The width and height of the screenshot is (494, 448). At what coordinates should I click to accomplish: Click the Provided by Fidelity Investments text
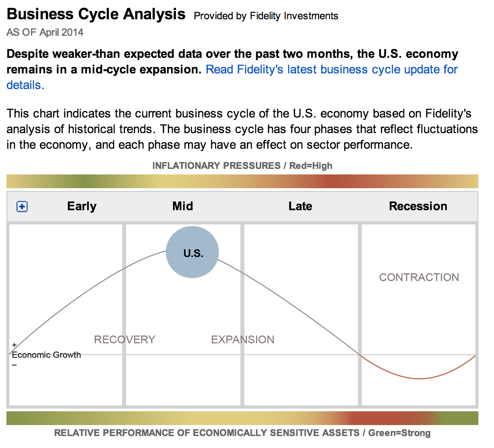pos(266,16)
